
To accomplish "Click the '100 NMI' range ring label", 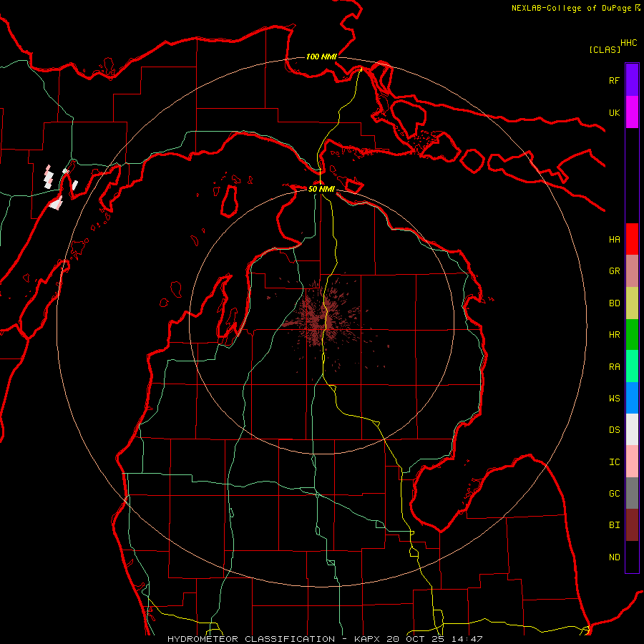I will (x=321, y=57).
